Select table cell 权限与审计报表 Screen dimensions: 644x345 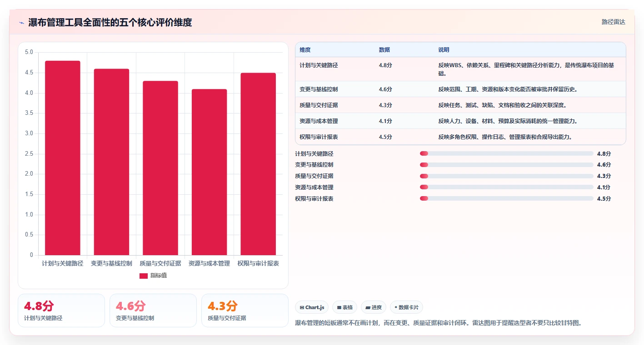coord(319,137)
